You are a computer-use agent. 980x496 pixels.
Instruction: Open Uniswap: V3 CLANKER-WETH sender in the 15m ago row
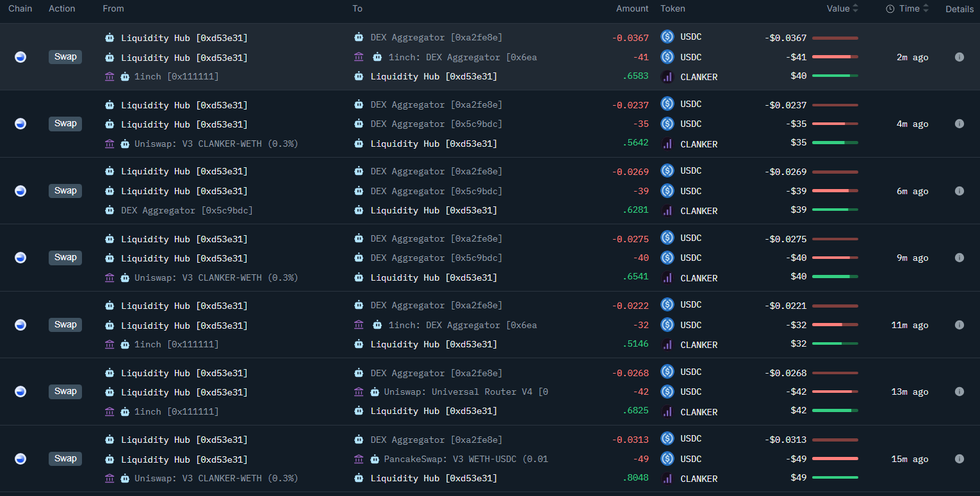(x=216, y=479)
